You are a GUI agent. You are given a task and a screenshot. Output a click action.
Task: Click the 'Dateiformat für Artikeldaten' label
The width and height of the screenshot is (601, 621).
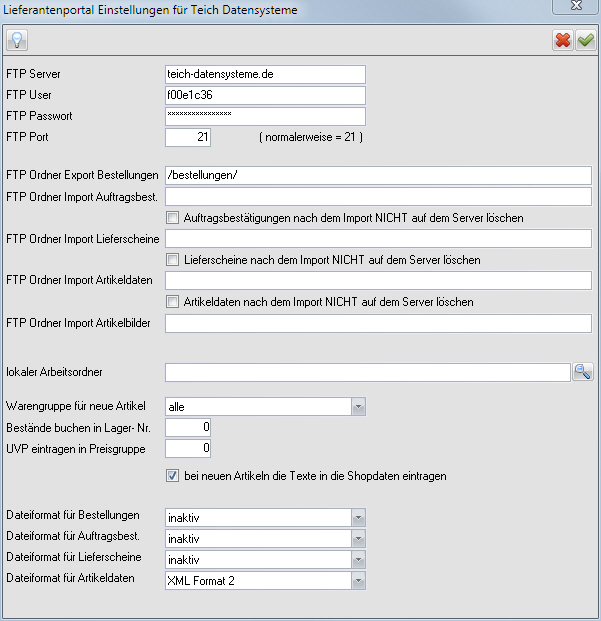70,578
